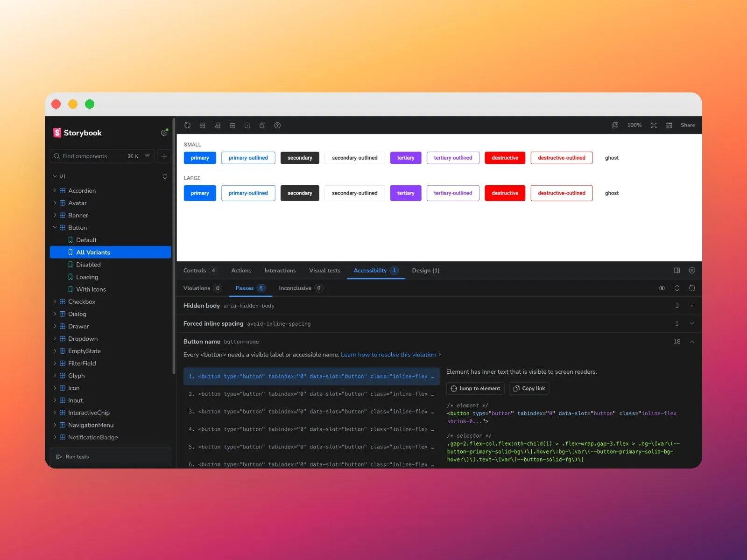Open Learn how to resolve this violation link

click(x=391, y=355)
